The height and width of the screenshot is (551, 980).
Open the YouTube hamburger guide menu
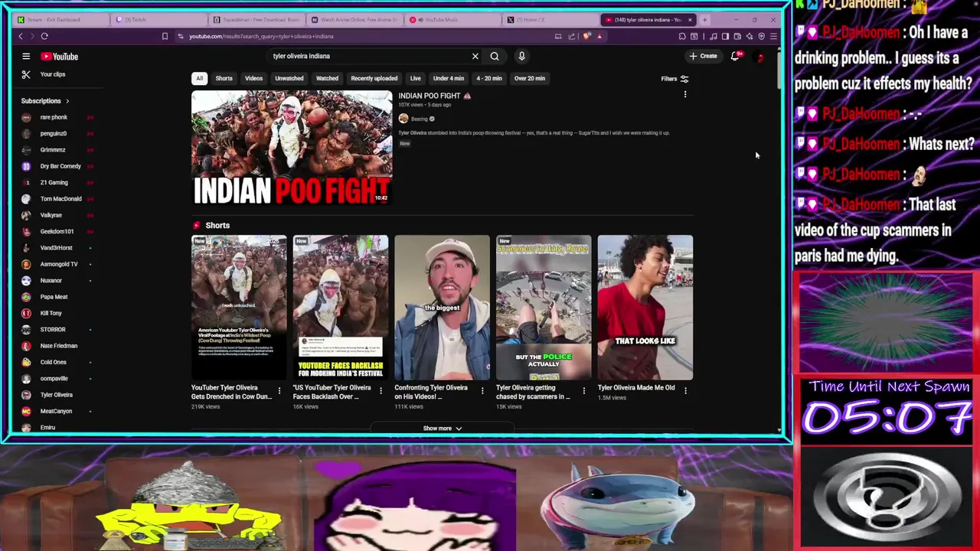pos(26,56)
